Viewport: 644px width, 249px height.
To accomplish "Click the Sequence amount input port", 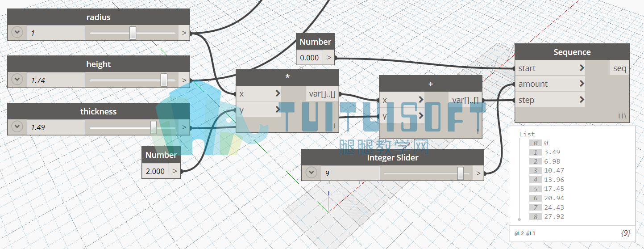I will pos(550,84).
